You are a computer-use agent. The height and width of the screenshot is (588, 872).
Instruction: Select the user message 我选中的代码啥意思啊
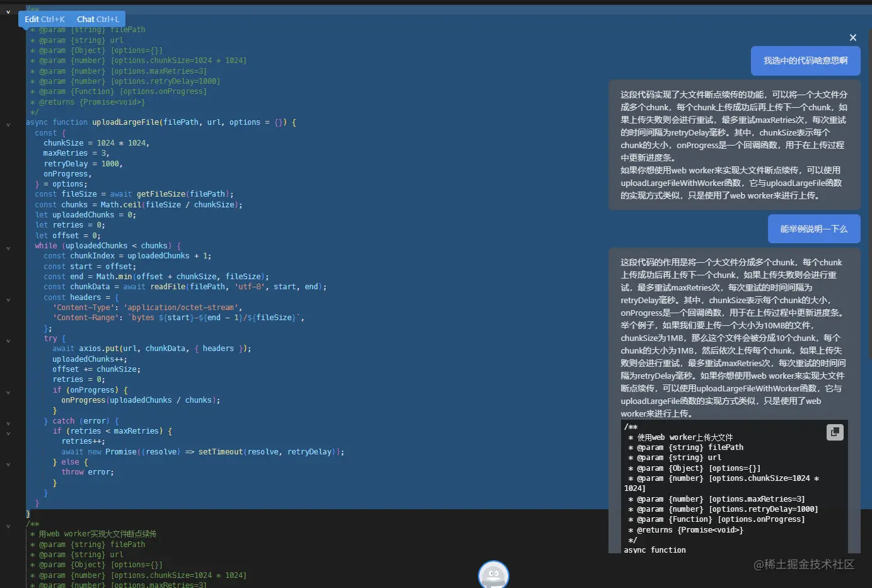point(806,61)
